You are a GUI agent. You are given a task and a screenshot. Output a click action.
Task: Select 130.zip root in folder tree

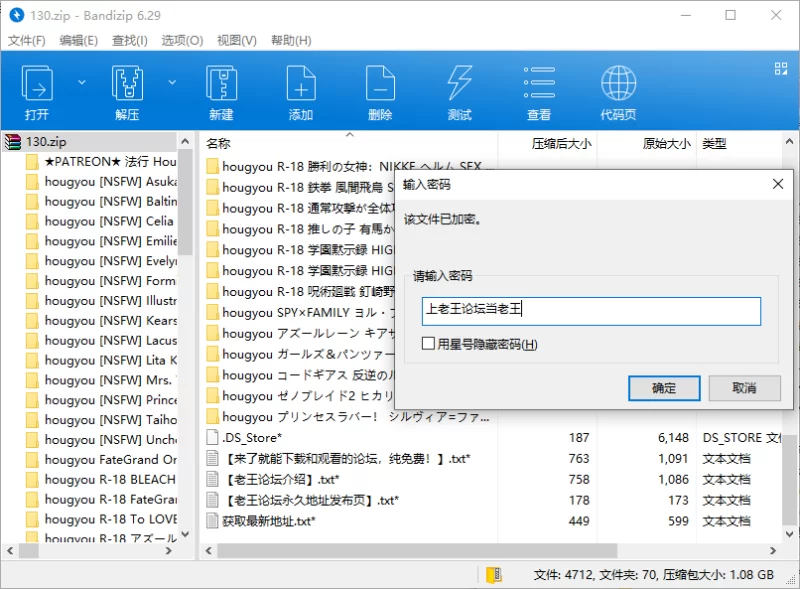46,142
